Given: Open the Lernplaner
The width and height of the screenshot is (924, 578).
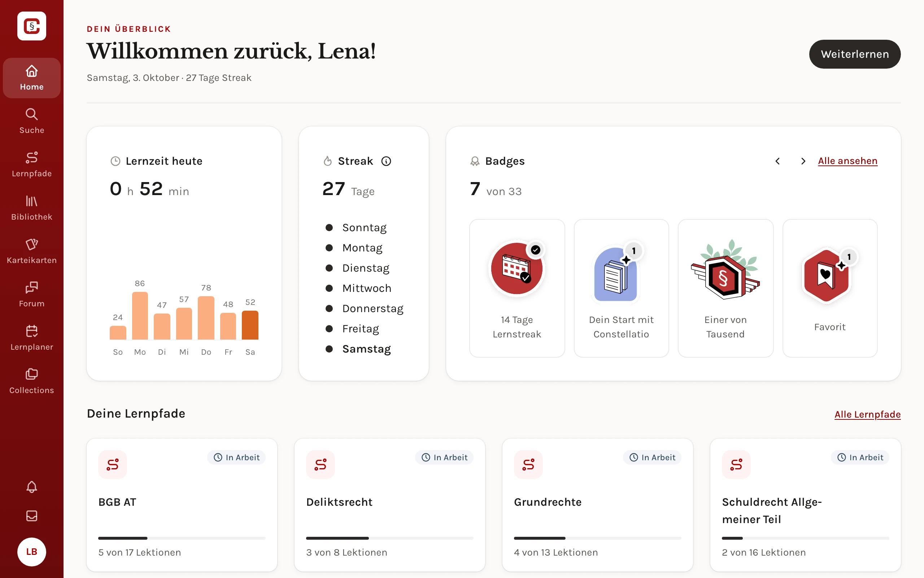Looking at the screenshot, I should coord(32,338).
